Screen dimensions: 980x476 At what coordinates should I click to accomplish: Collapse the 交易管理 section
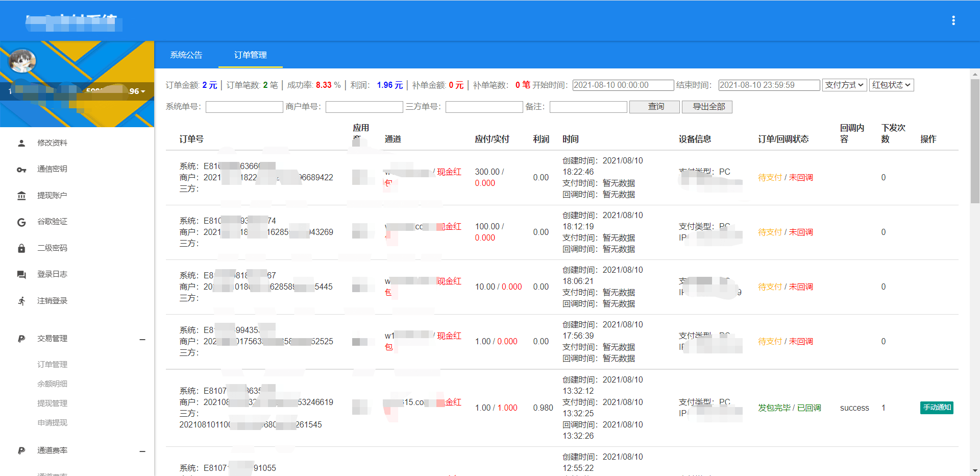click(x=142, y=340)
